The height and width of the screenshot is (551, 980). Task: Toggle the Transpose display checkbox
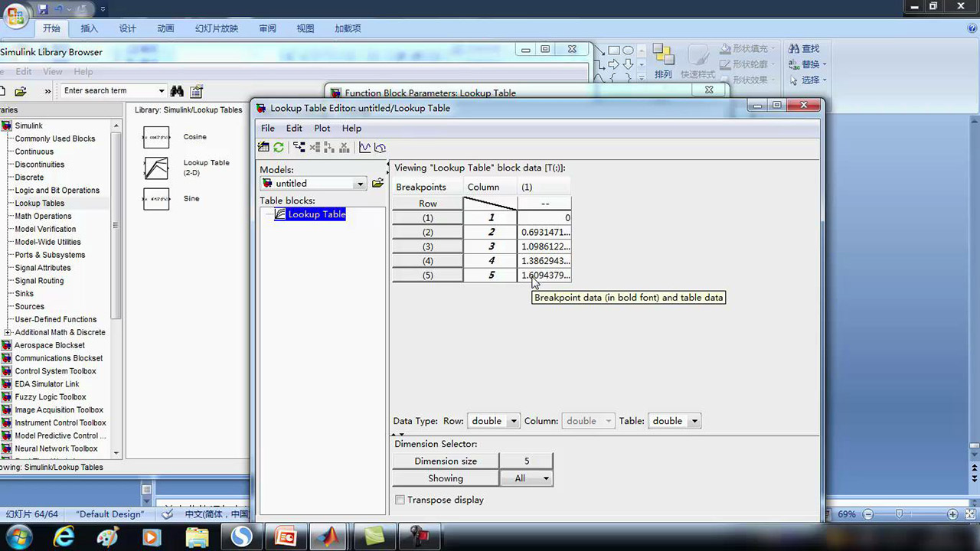click(400, 500)
